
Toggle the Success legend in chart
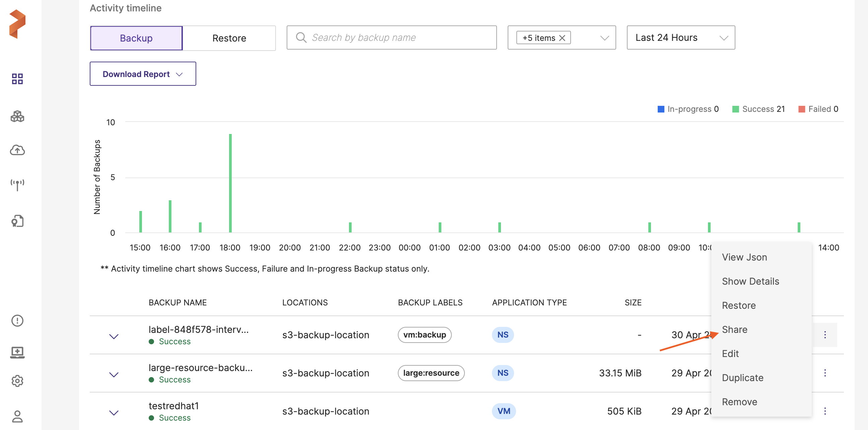click(x=758, y=109)
